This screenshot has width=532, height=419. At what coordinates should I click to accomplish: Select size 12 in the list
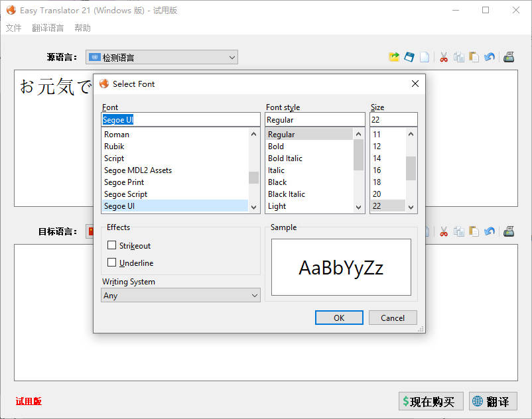(388, 146)
